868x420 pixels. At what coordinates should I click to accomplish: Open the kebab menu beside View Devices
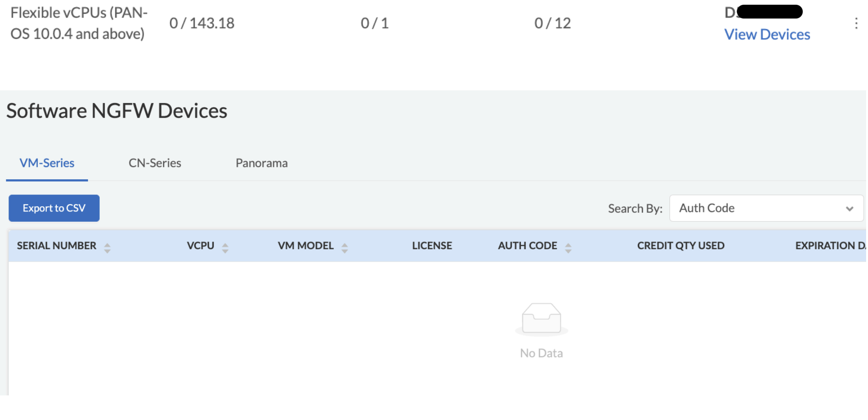(x=856, y=23)
